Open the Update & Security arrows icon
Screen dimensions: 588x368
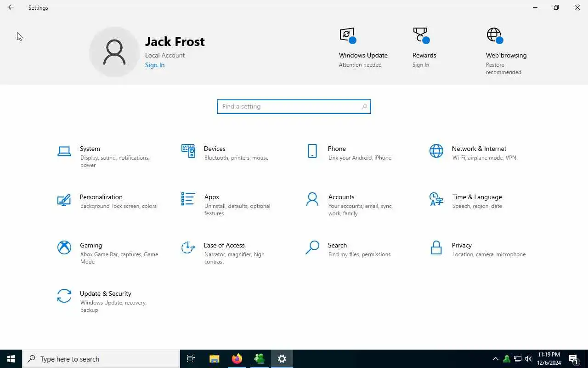point(64,296)
